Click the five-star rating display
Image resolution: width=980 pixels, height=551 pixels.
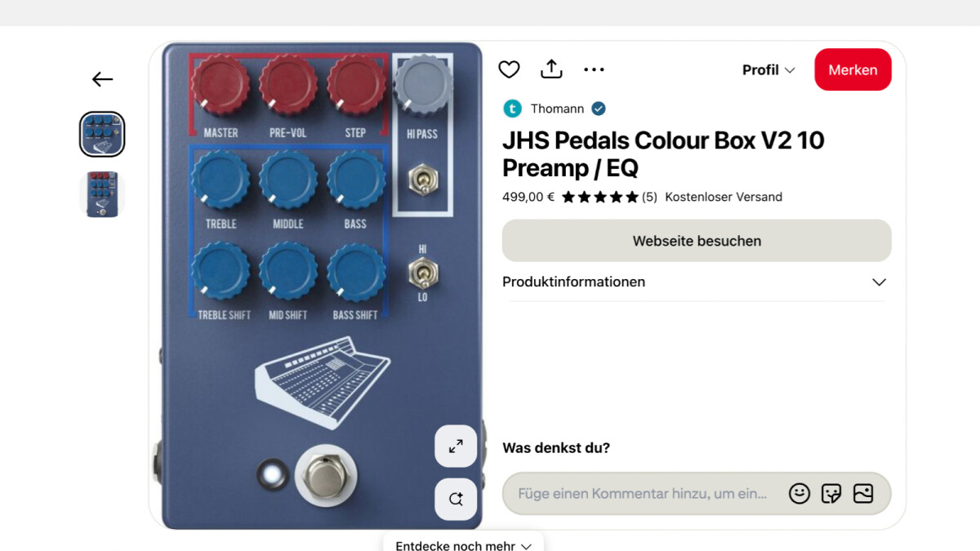tap(600, 197)
